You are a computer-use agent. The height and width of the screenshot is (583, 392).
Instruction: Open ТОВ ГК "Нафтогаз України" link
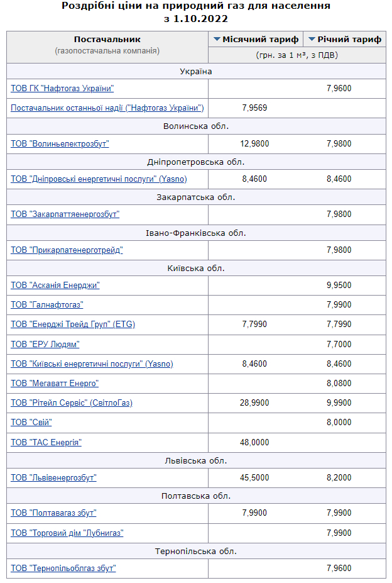pos(62,89)
